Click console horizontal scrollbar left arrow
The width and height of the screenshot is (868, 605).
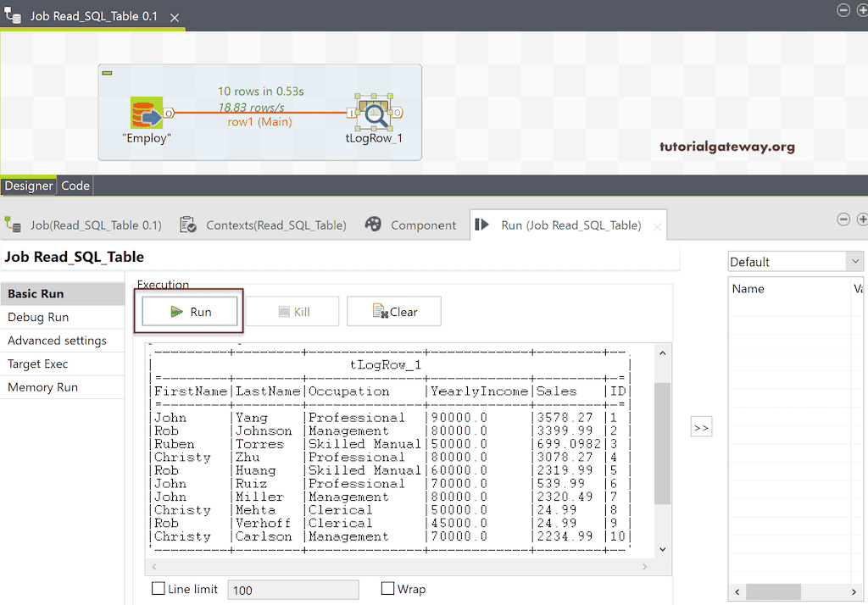(154, 566)
